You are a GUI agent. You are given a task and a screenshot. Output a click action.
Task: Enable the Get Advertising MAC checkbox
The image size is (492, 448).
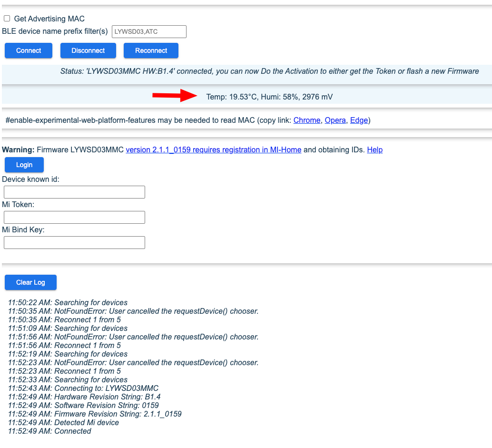click(7, 18)
